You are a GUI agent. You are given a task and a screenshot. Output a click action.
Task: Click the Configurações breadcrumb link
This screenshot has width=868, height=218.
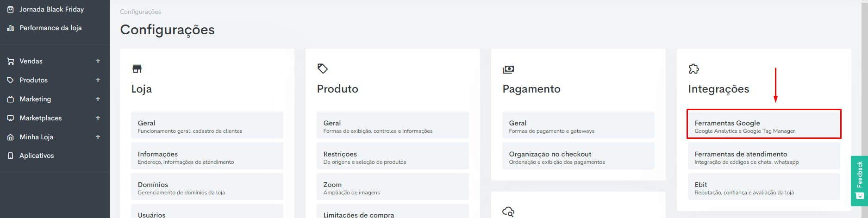coord(140,12)
